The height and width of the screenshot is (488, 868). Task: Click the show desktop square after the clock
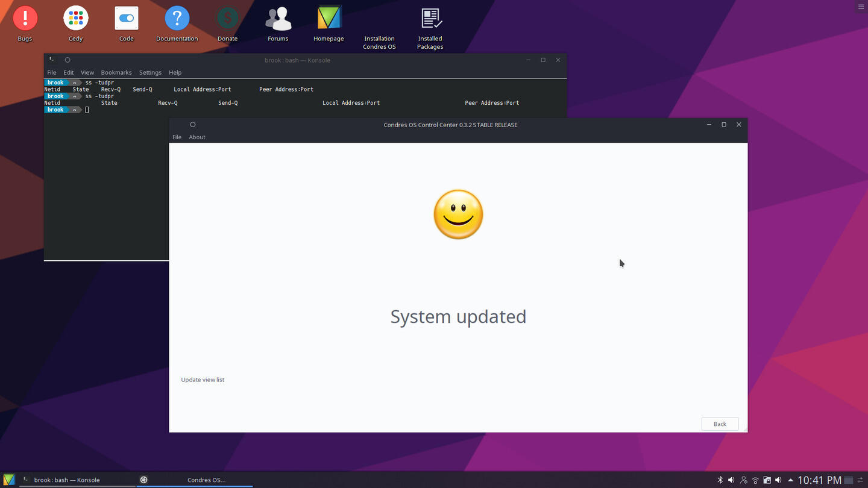point(848,480)
